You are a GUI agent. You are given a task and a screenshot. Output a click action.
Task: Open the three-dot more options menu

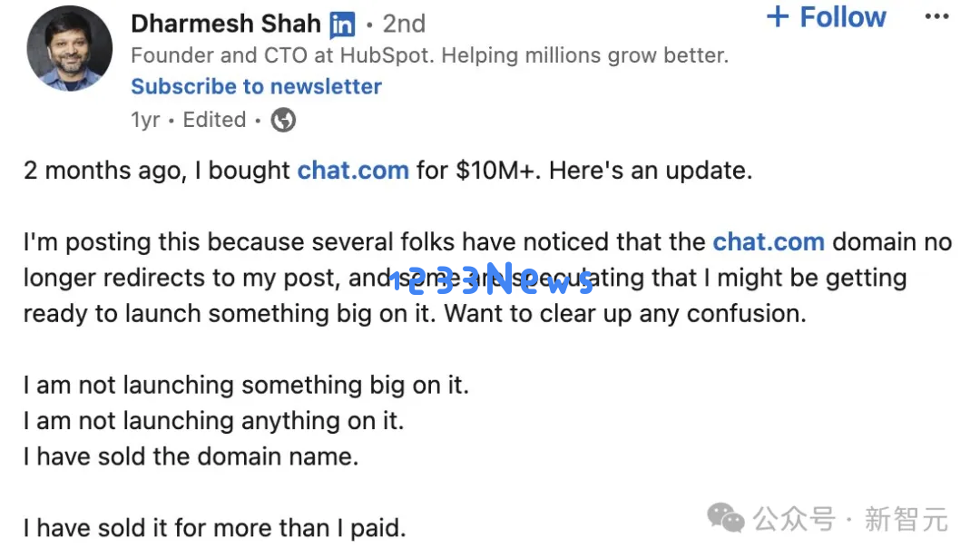936,17
